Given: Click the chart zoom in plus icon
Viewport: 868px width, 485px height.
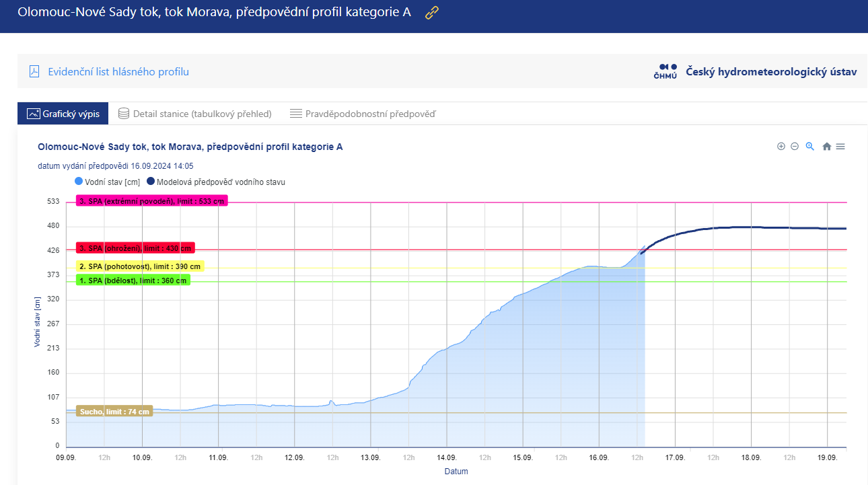Looking at the screenshot, I should tap(781, 147).
